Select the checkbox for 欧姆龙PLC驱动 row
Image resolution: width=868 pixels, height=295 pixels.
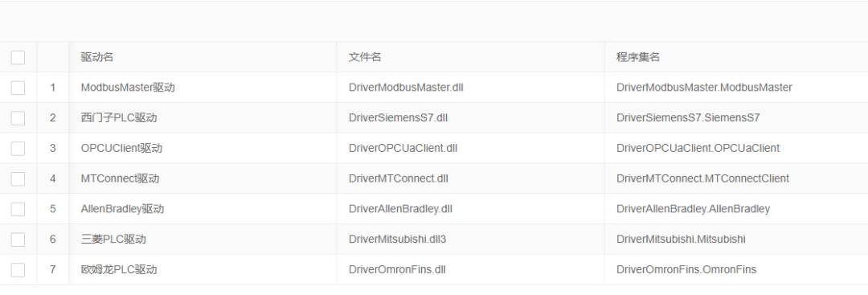pos(18,269)
